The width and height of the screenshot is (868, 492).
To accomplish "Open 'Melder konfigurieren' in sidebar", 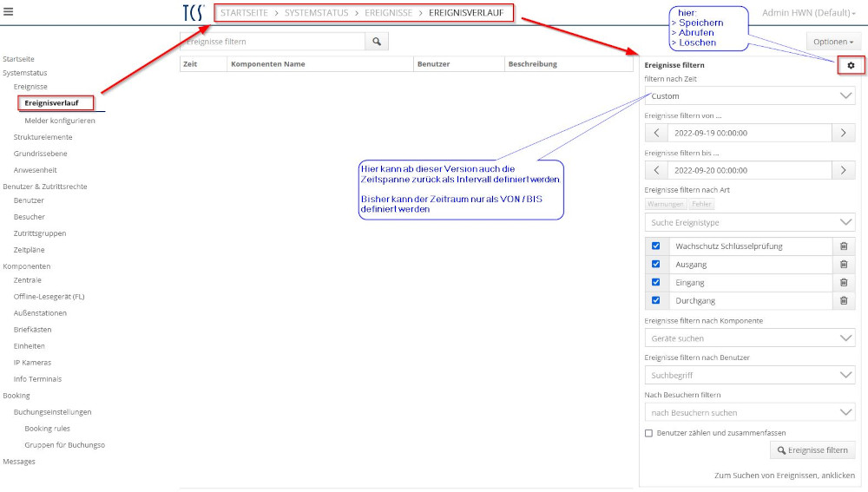I will click(60, 121).
